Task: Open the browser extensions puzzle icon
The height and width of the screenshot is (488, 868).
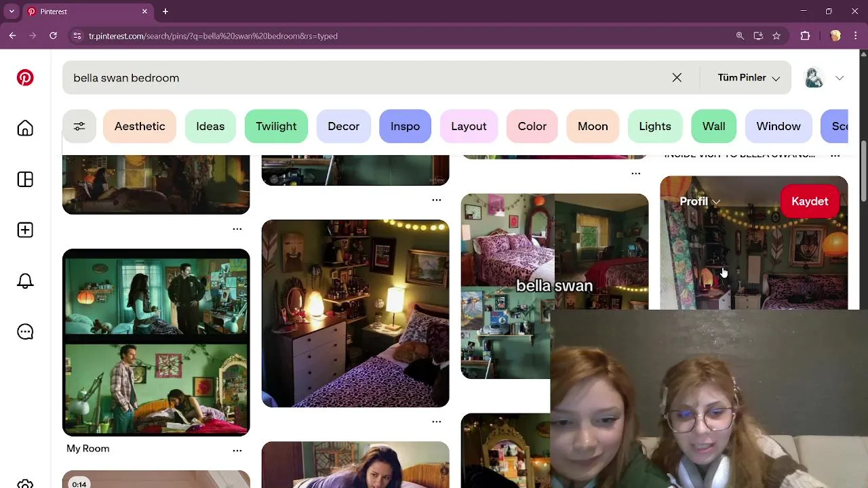Action: [806, 36]
